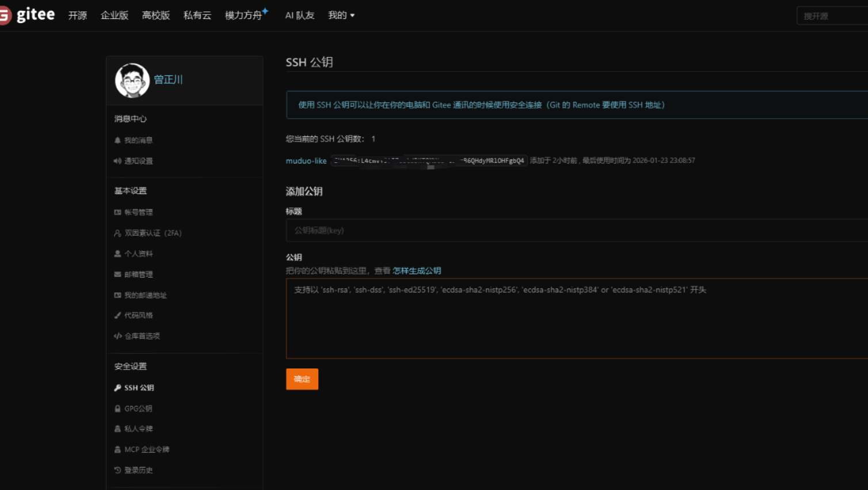Click the bell icon beside 我的消息
Image resolution: width=868 pixels, height=490 pixels.
(117, 140)
